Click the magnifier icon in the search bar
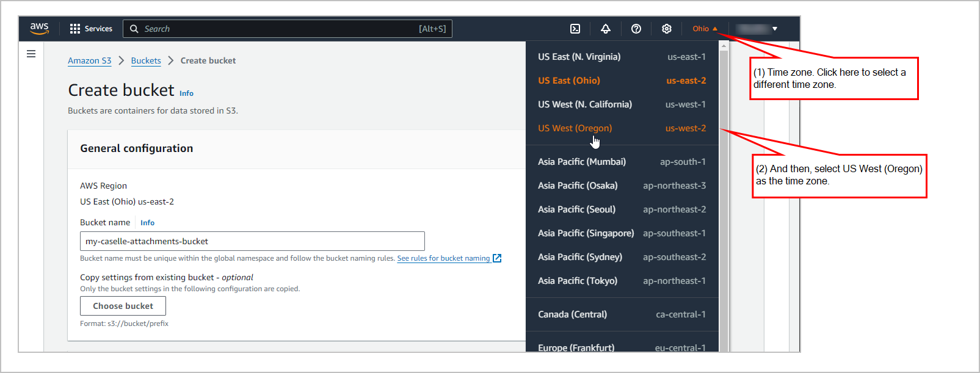 pyautogui.click(x=134, y=29)
